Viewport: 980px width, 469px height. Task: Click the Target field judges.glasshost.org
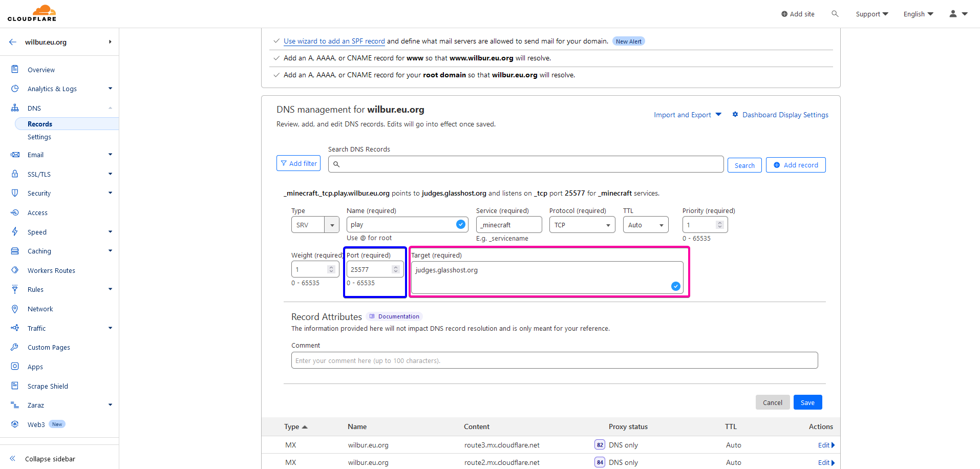click(x=547, y=278)
